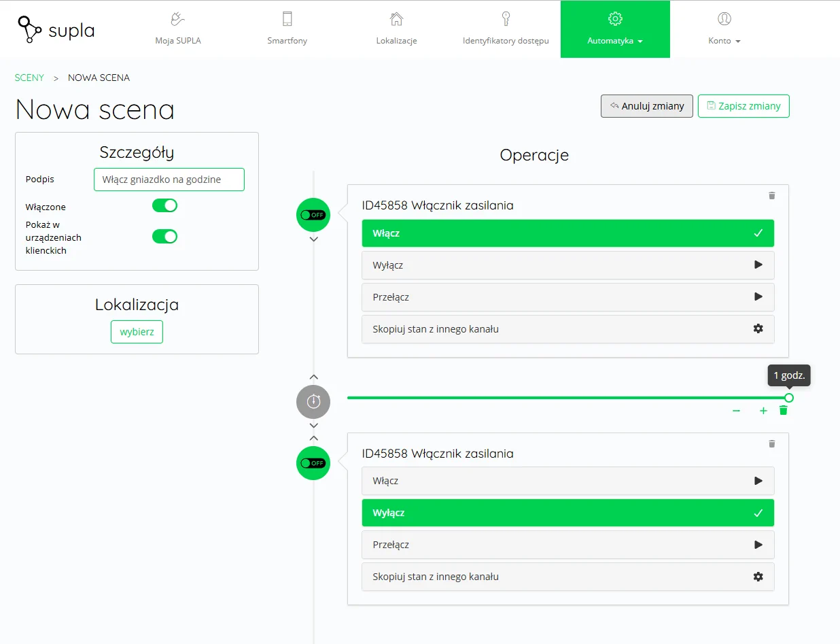Click Zapisz zmiany button
Viewport: 840px width, 644px height.
[x=743, y=106]
